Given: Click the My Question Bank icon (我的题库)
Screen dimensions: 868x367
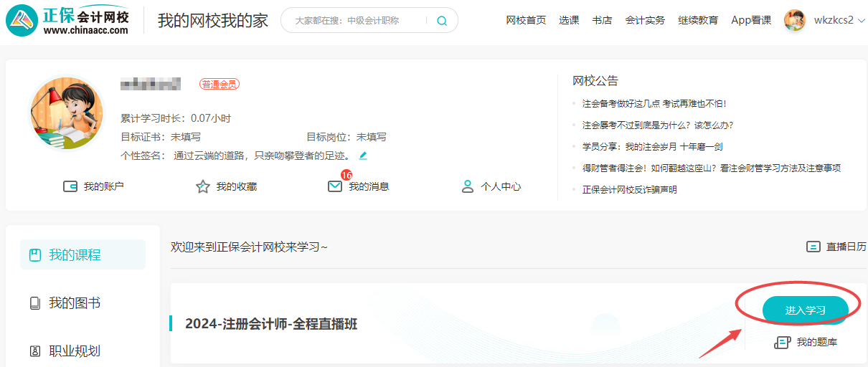Looking at the screenshot, I should pos(782,343).
